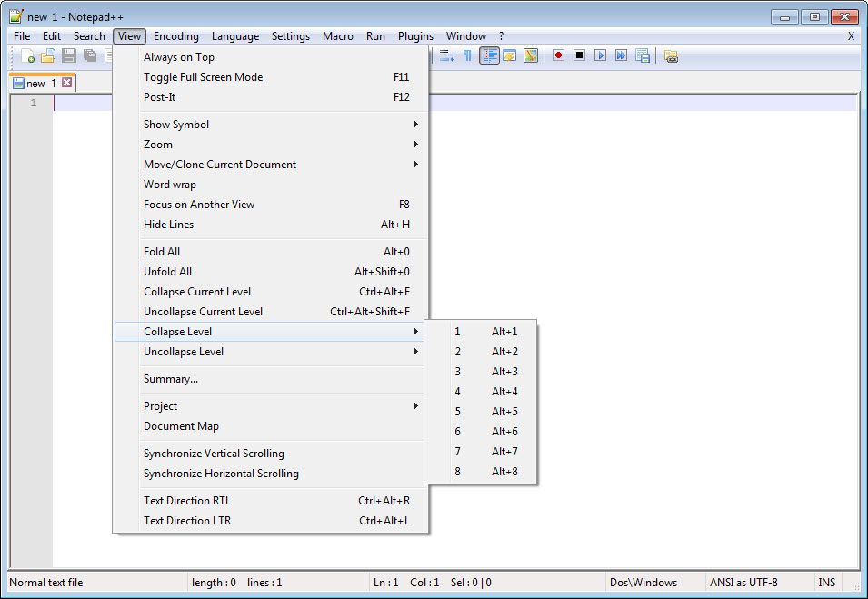Open the Run menu
868x599 pixels.
coord(375,36)
